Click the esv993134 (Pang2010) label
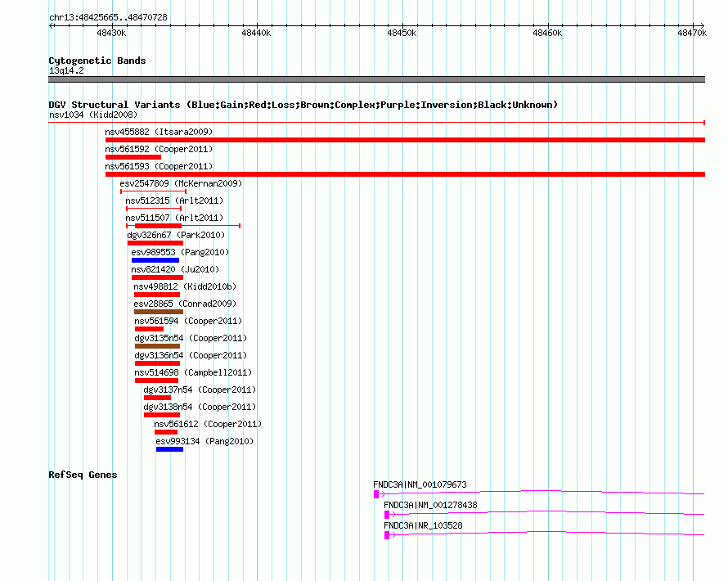 (204, 441)
